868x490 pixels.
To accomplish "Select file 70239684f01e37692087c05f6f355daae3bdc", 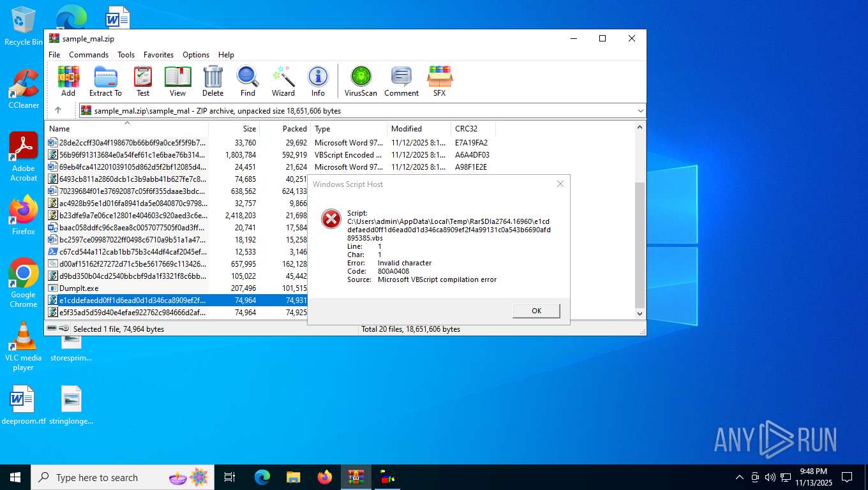I will [127, 191].
